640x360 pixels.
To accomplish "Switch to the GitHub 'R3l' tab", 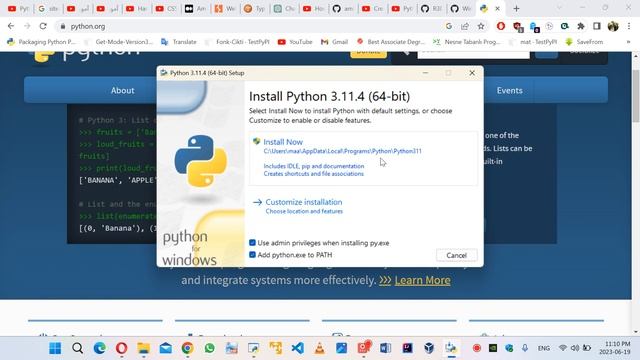I will [431, 8].
